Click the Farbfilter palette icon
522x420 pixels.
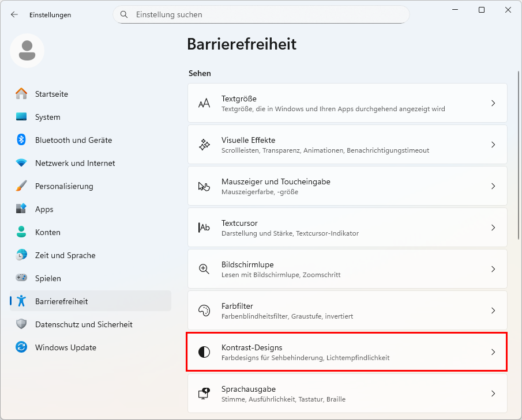pos(204,311)
